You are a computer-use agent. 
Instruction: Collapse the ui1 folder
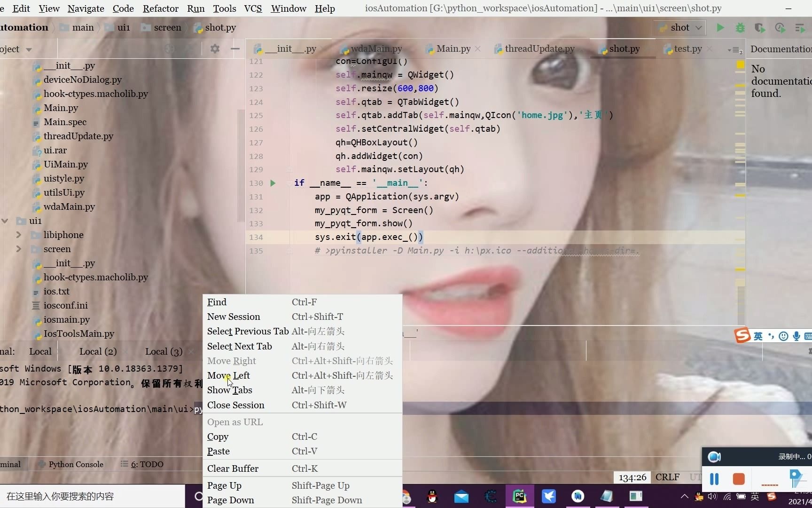click(x=5, y=221)
